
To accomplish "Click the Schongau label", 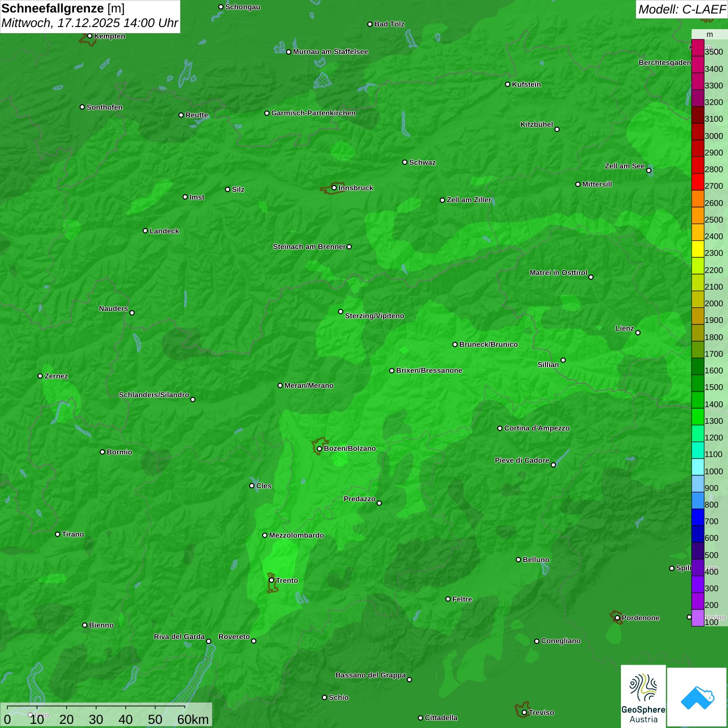I will 242,7.
